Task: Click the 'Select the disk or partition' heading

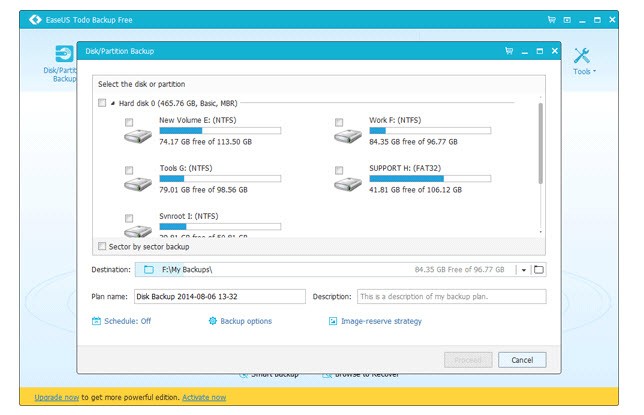Action: point(141,84)
